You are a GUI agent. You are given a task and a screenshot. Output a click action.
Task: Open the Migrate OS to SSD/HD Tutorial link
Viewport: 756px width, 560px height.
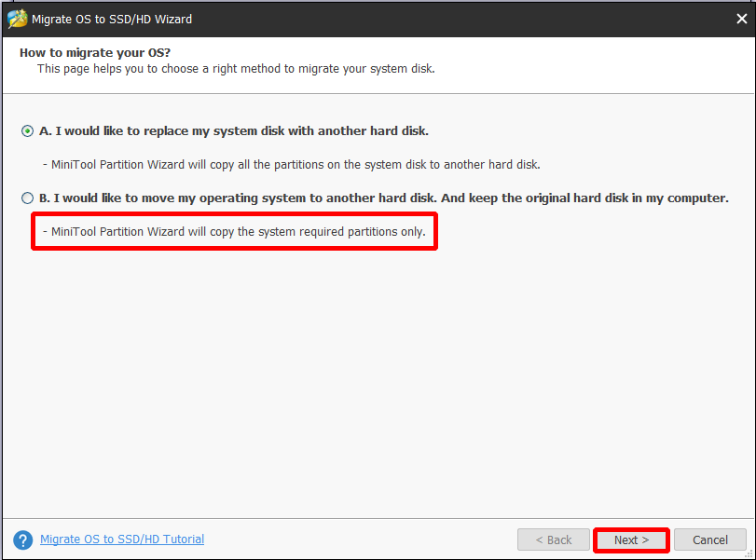click(x=122, y=539)
